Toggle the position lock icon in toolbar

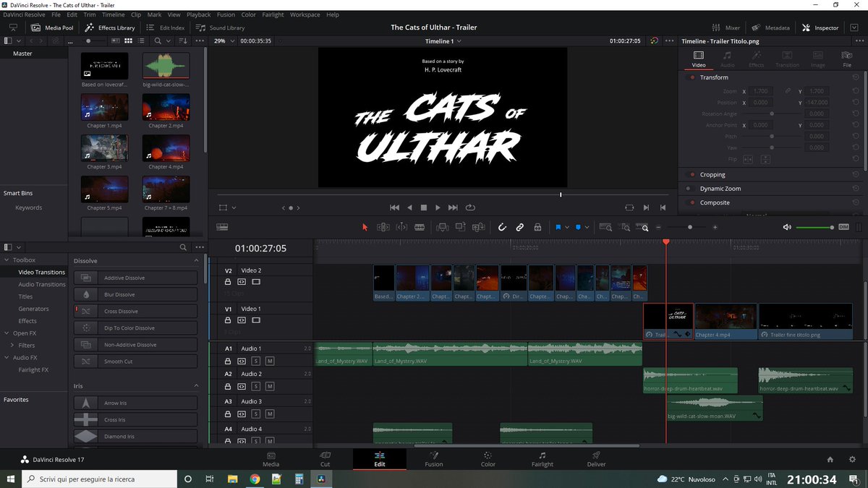coord(537,227)
